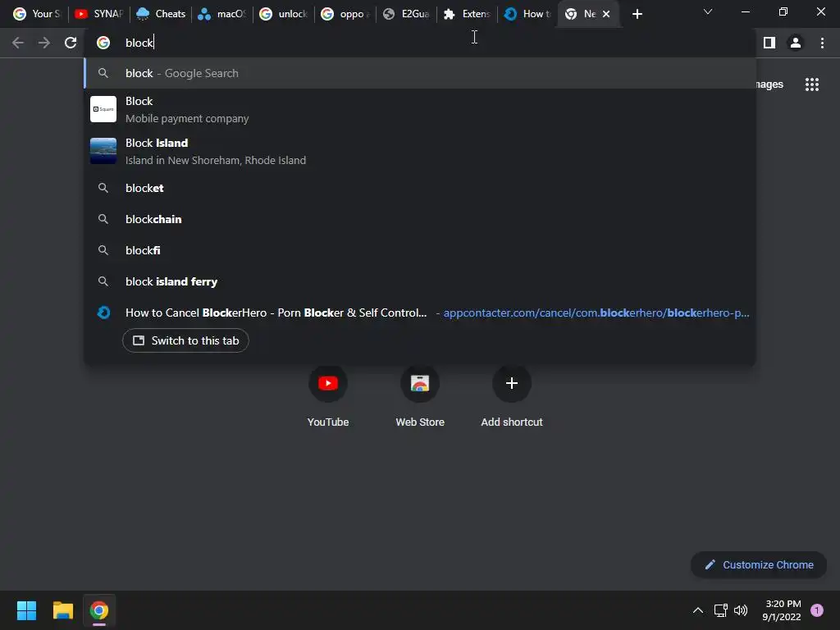Open File Explorer from taskbar
The height and width of the screenshot is (630, 840).
coord(62,610)
